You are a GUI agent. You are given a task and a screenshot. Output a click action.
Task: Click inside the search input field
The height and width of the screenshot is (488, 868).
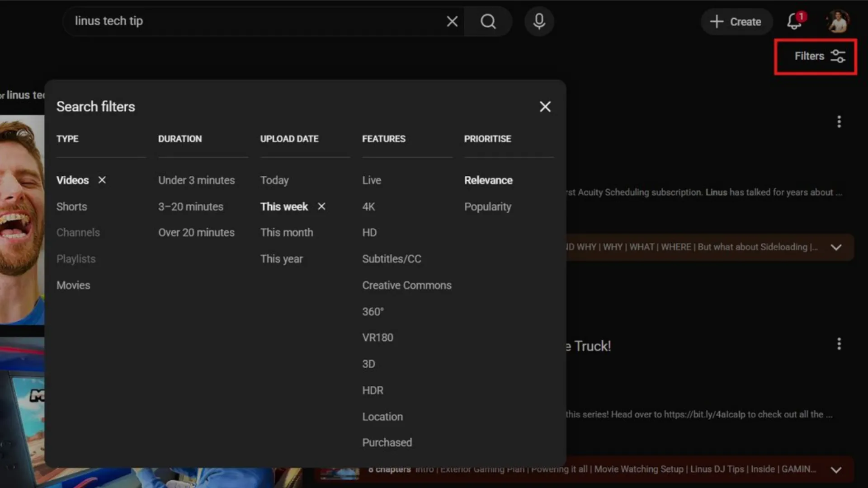pos(226,21)
